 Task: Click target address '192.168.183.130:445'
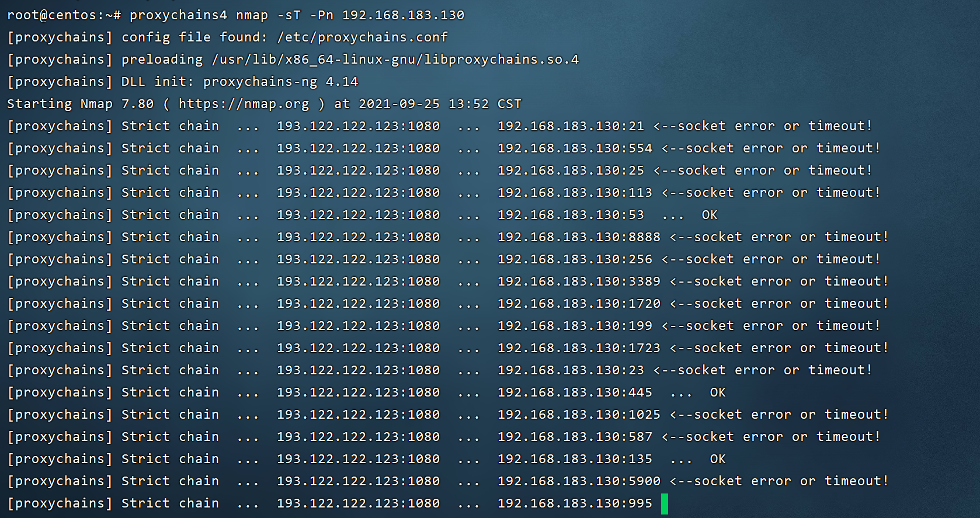[575, 392]
